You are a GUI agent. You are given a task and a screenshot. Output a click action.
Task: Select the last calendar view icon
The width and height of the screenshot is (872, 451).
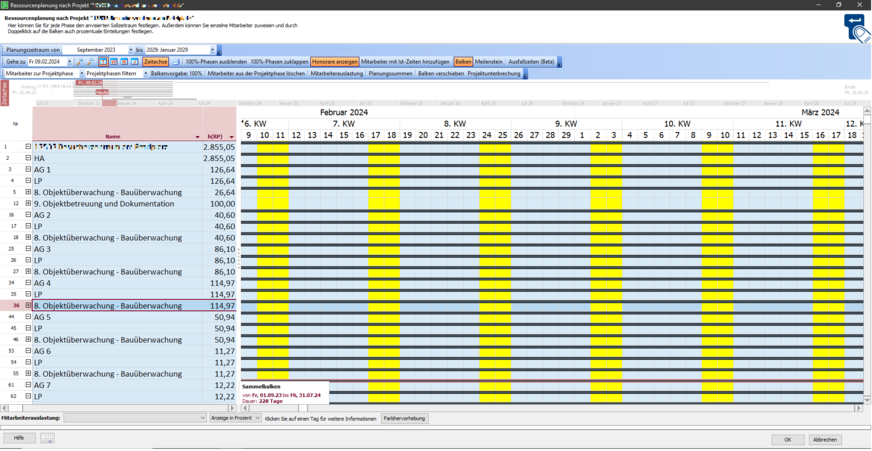[x=135, y=62]
